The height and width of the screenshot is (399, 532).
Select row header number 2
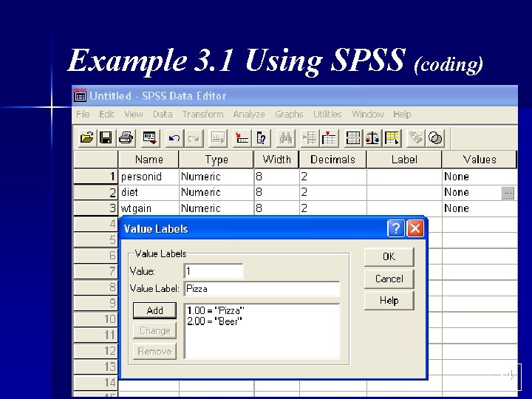95,192
